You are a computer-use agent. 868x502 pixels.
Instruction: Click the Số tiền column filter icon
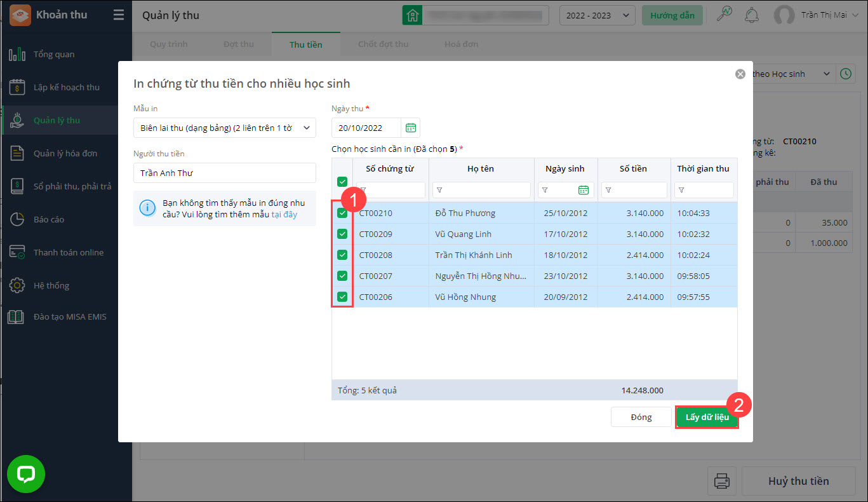coord(608,190)
